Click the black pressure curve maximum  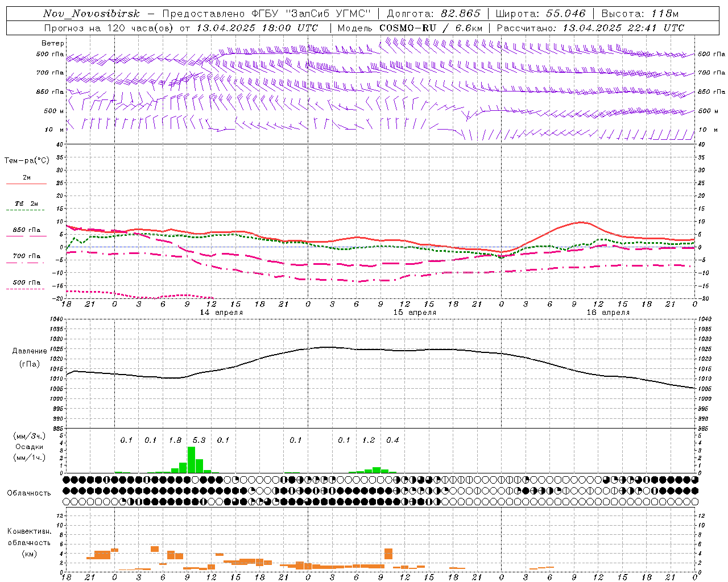(328, 347)
